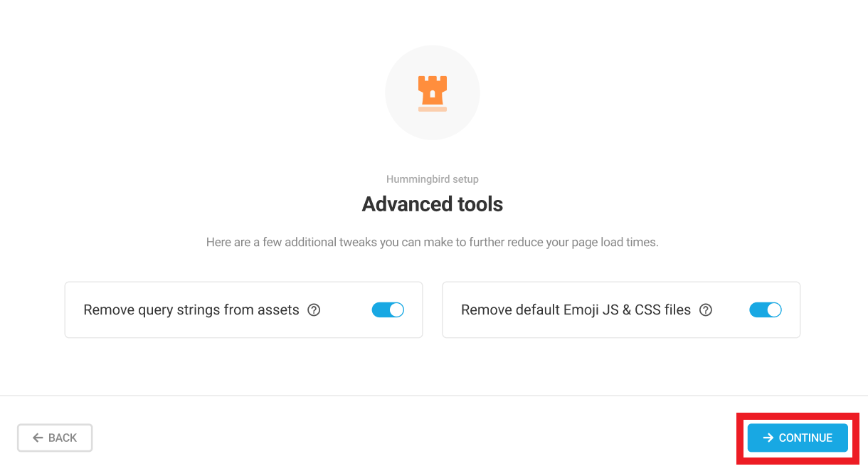The width and height of the screenshot is (868, 476).
Task: Click the 'Remove default Emoji JS & CSS files' card
Action: [x=621, y=310]
